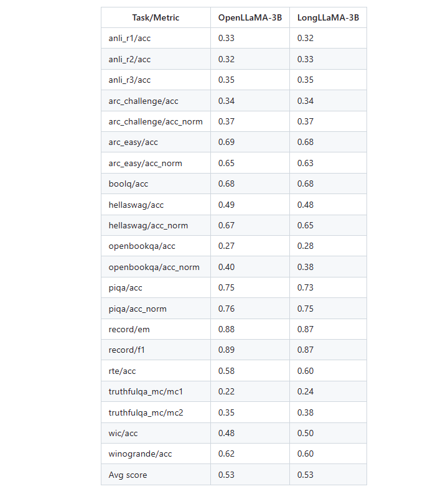Select the anli_r1/acc row label
Image resolution: width=448 pixels, height=489 pixels.
(x=129, y=39)
